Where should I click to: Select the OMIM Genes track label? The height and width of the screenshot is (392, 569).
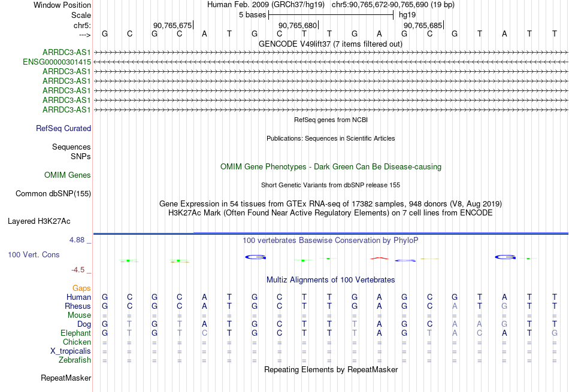click(68, 175)
